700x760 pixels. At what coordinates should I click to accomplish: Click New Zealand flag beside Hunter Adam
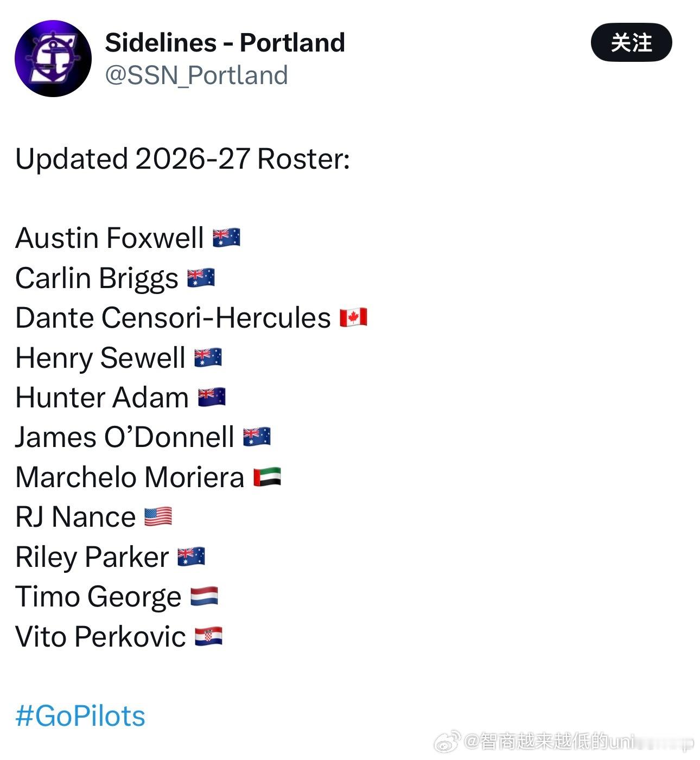pos(212,397)
